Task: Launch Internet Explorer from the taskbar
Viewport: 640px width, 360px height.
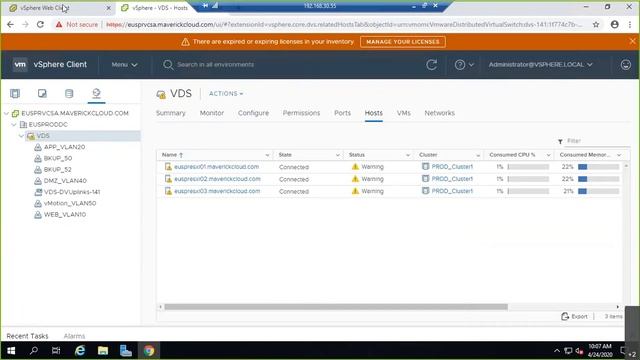Action: pyautogui.click(x=80, y=351)
